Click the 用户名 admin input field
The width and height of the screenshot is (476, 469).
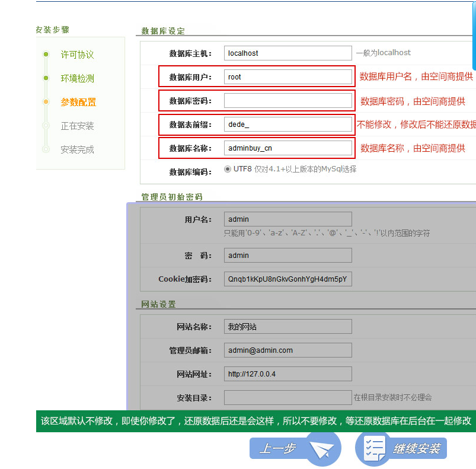(x=287, y=219)
